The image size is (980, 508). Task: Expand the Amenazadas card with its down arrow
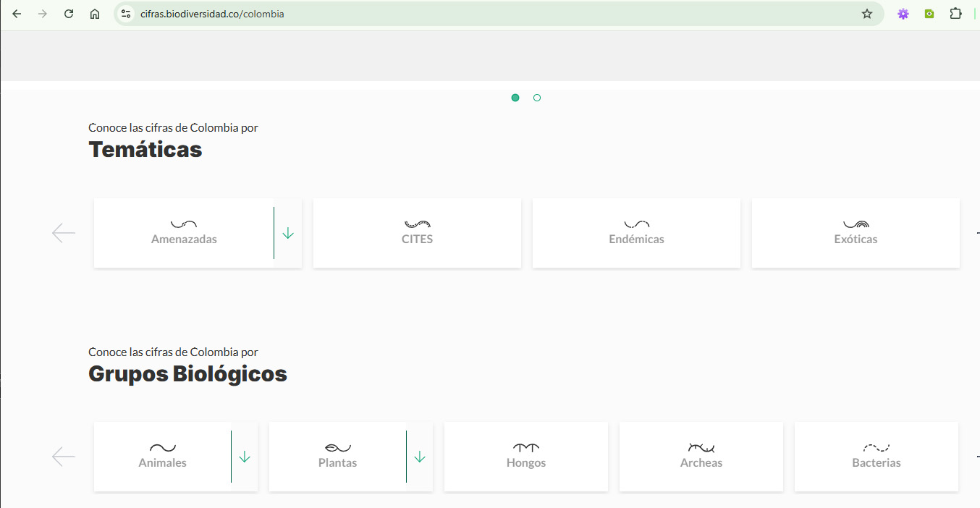coord(288,233)
